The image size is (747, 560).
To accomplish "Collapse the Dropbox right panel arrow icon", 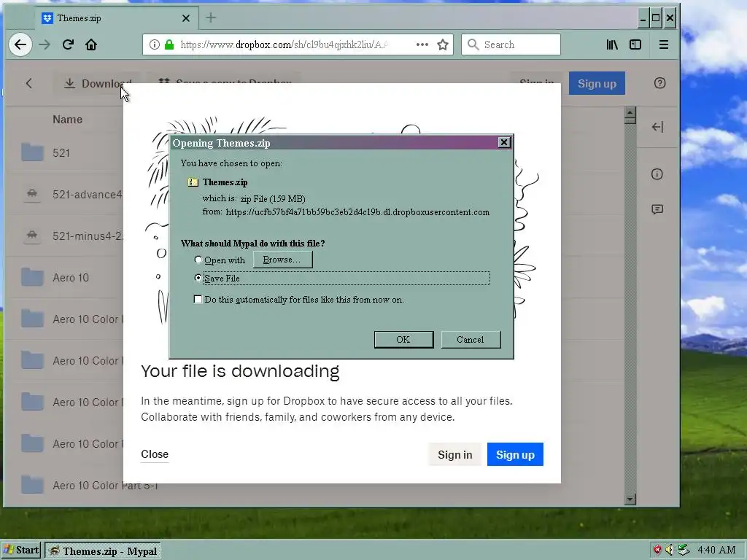I will 657,127.
